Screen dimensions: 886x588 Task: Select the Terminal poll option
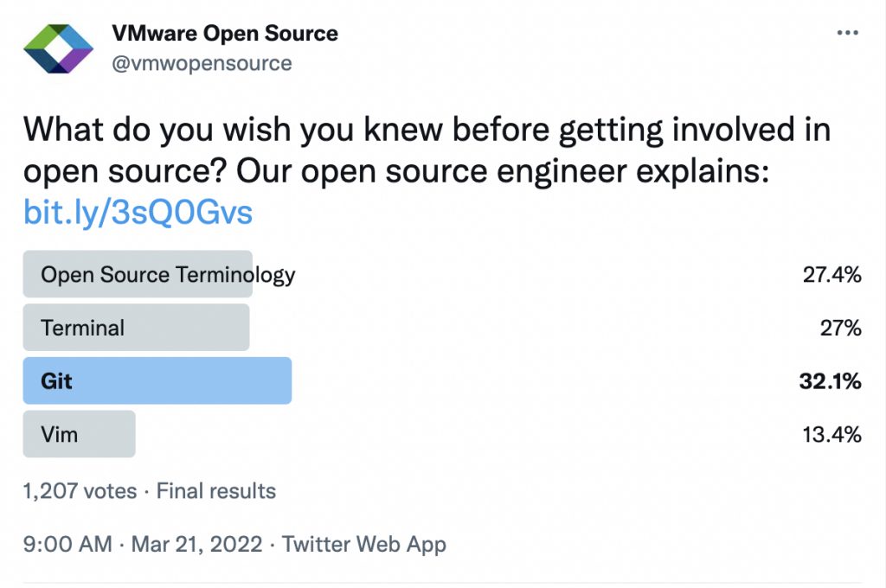(83, 328)
